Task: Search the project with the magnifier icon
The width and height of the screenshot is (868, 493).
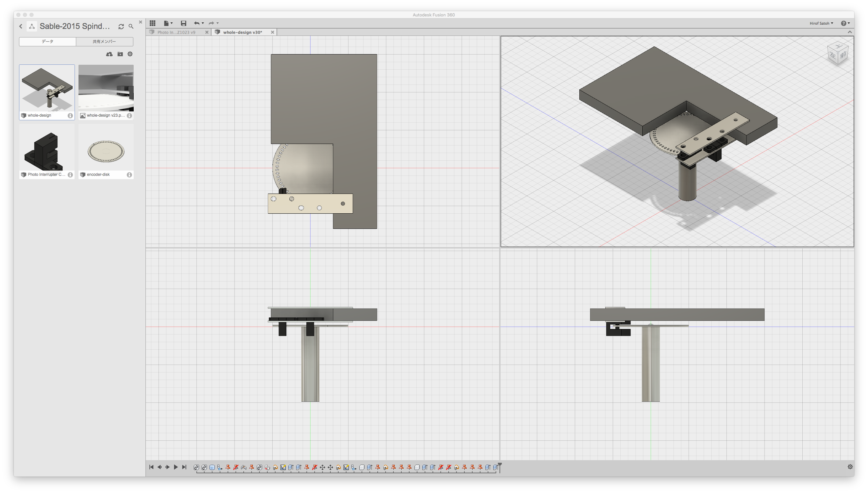Action: click(x=131, y=26)
